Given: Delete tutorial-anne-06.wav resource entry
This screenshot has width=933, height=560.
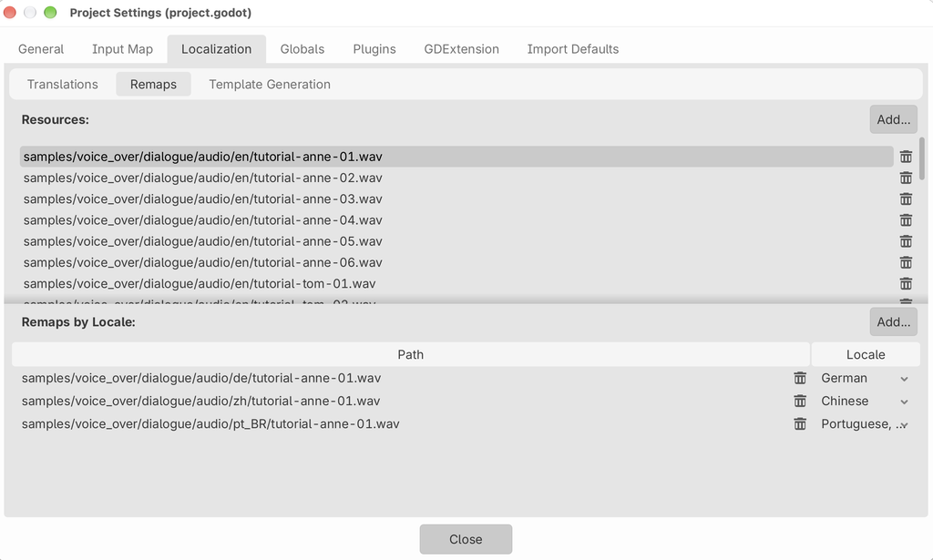Looking at the screenshot, I should 906,262.
